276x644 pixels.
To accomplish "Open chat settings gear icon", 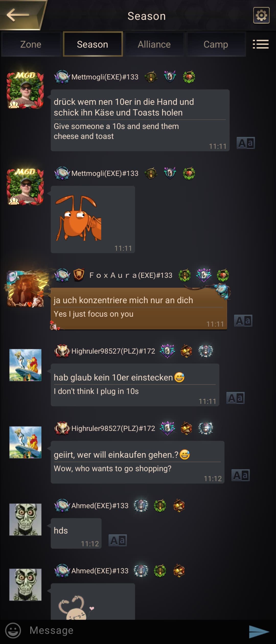I will [x=261, y=15].
